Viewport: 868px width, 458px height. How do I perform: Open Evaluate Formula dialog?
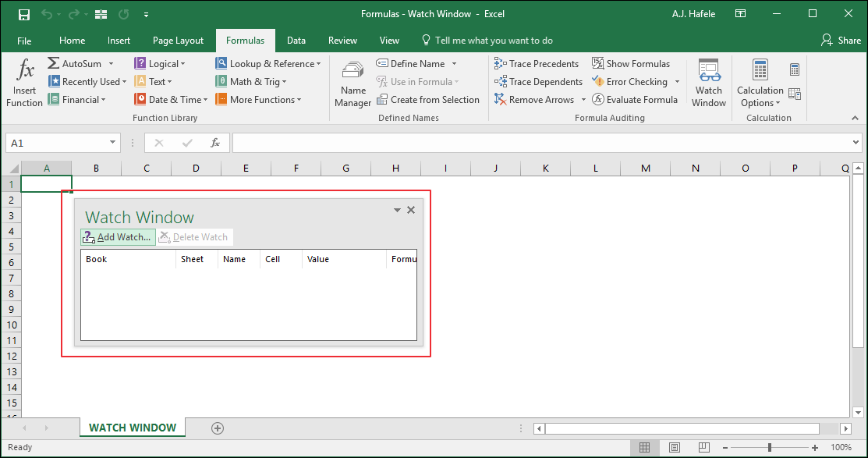(634, 100)
